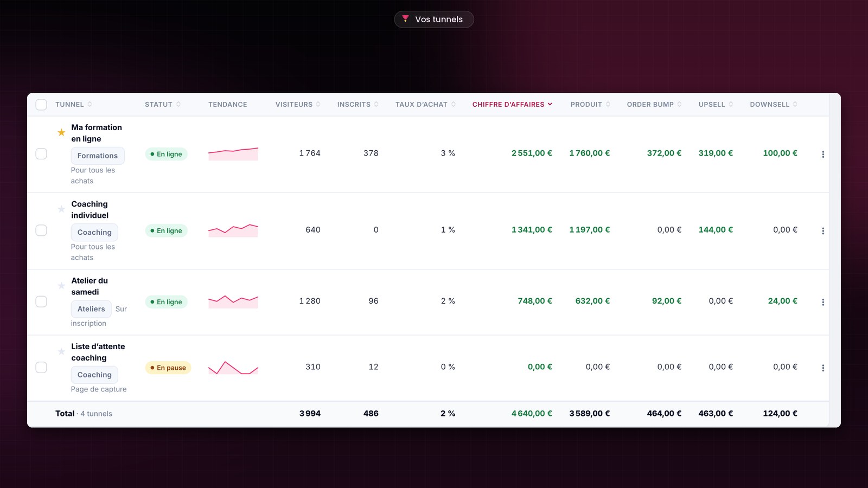Viewport: 868px width, 488px height.
Task: Click the 748,00 € revenue cell
Action: point(535,301)
